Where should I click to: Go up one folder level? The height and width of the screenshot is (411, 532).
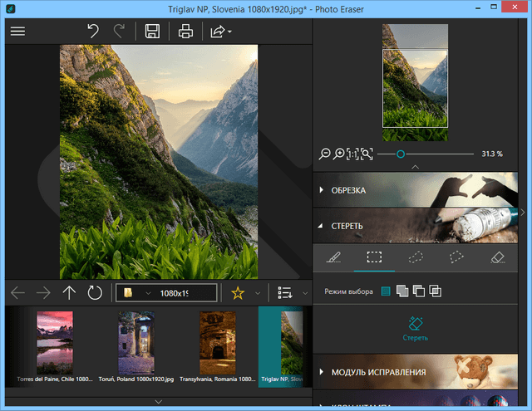coord(69,292)
